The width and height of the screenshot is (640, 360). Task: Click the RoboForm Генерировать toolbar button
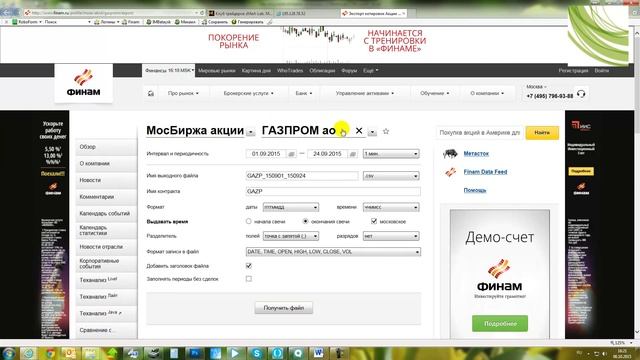247,22
